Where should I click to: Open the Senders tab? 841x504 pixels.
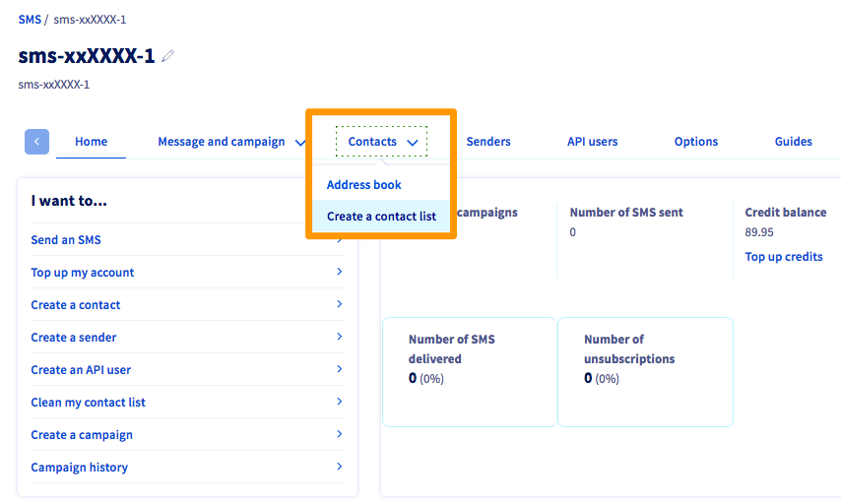pyautogui.click(x=488, y=142)
